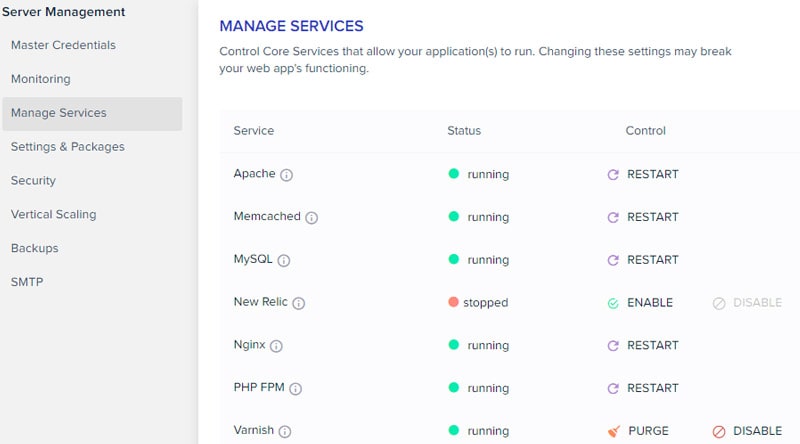The width and height of the screenshot is (800, 444).
Task: Disable the Varnish service
Action: point(747,431)
